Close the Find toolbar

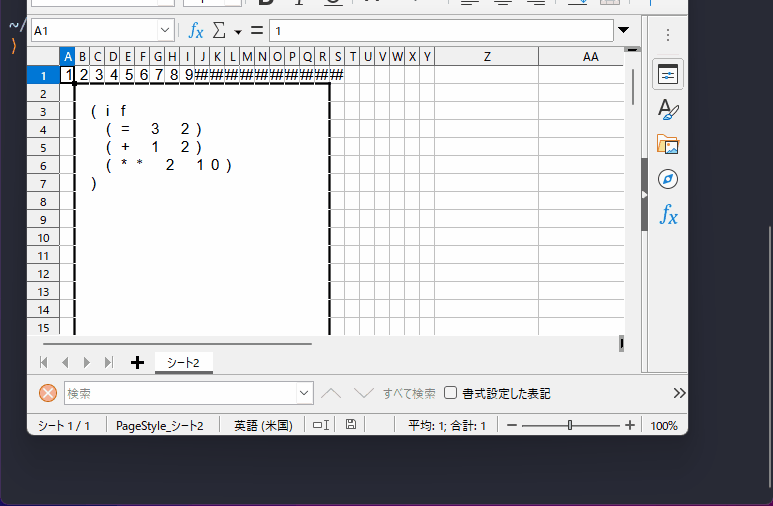pos(48,393)
